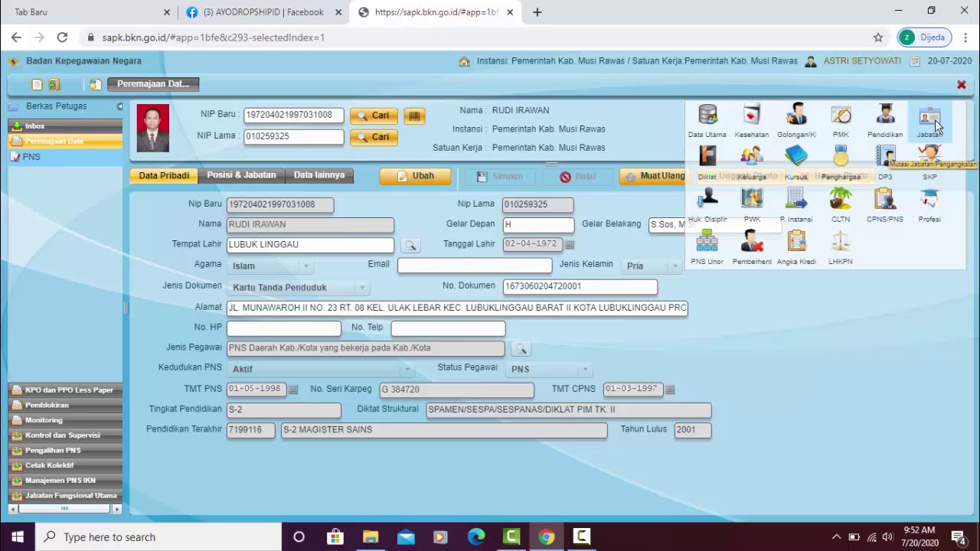Screen dimensions: 980x551
Task: Expand the Pemblokiran section
Action: (65, 405)
